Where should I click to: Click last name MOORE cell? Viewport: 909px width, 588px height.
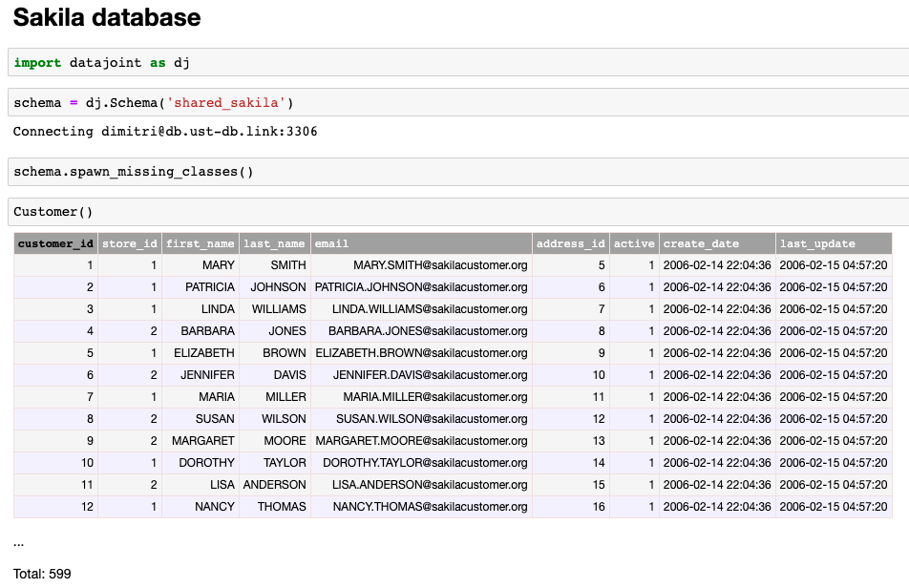(274, 441)
